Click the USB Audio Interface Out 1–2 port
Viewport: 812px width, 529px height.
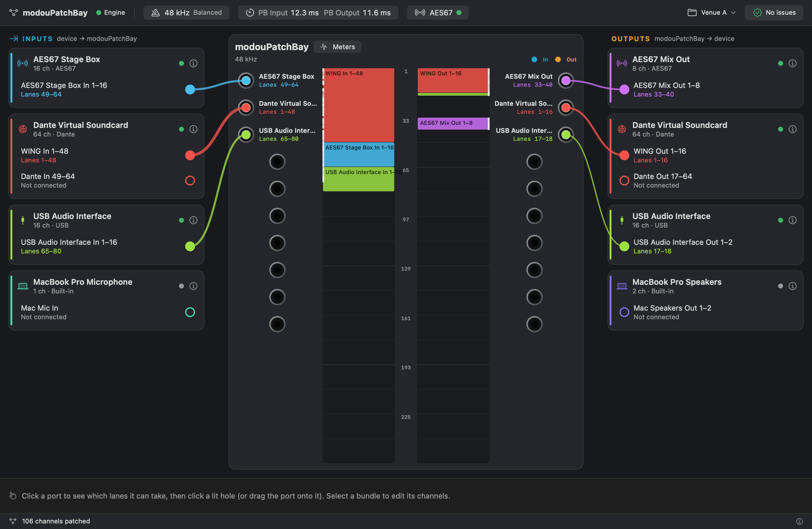coord(624,246)
